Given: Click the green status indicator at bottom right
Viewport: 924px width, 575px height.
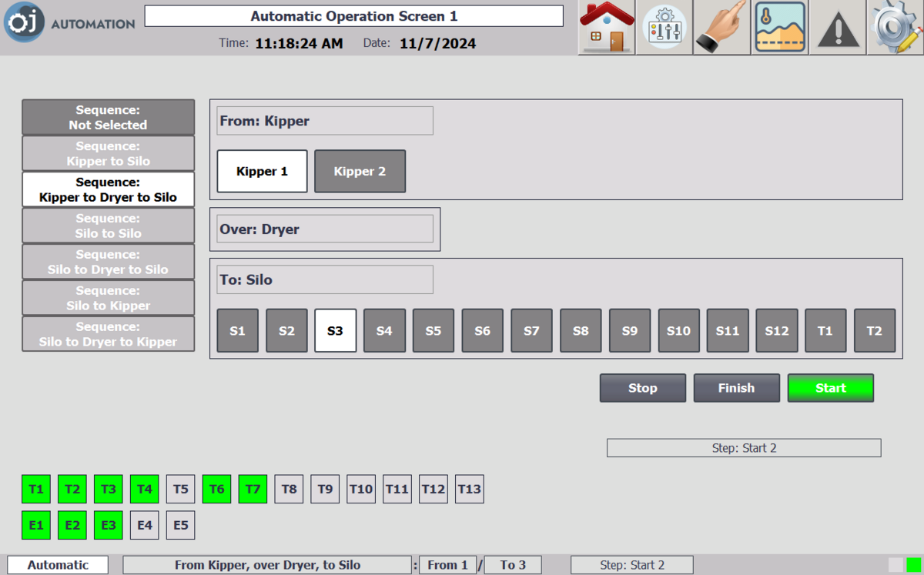Looking at the screenshot, I should pyautogui.click(x=913, y=565).
